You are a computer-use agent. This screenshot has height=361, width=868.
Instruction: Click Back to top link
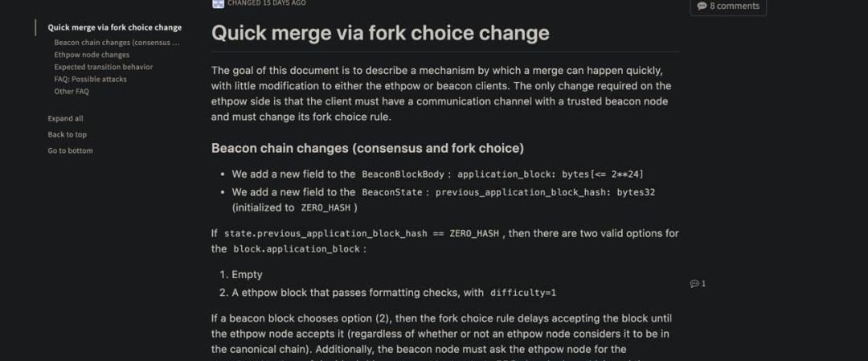[67, 134]
